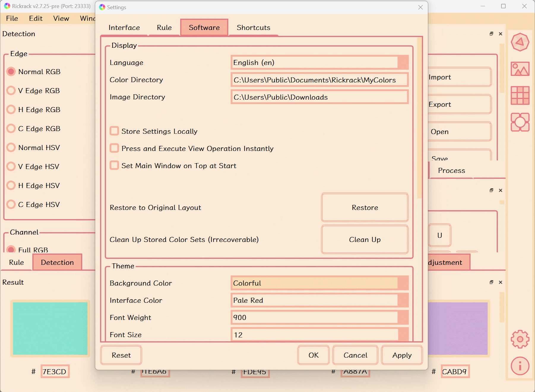Image resolution: width=535 pixels, height=392 pixels.
Task: Select C Edge RGB option
Action: click(x=34, y=129)
